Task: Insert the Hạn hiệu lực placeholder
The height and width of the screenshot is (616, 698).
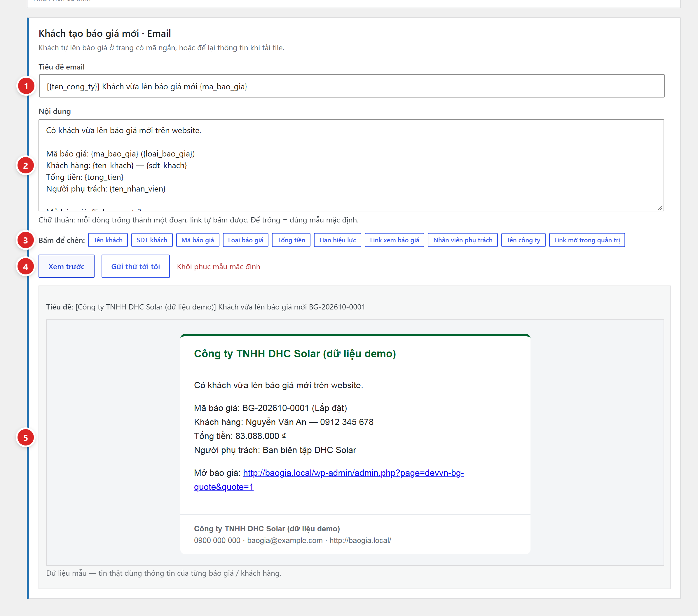Action: [337, 240]
